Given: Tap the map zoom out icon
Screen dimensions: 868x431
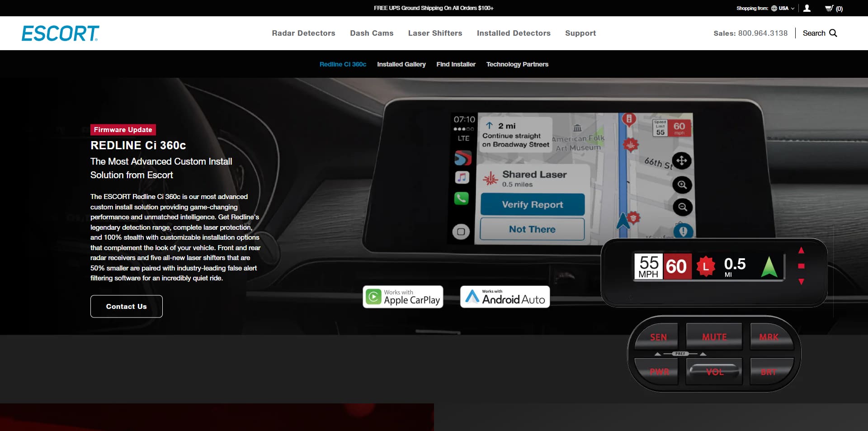Looking at the screenshot, I should (683, 207).
